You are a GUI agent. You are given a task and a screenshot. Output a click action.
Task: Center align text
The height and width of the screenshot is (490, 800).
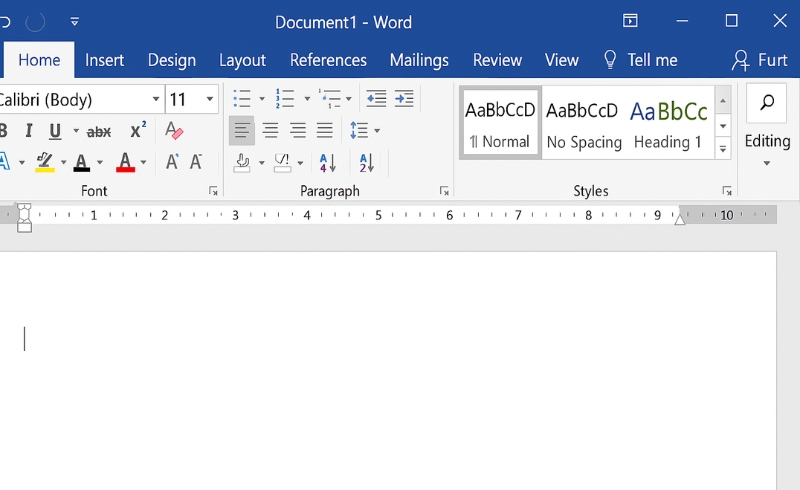click(270, 131)
